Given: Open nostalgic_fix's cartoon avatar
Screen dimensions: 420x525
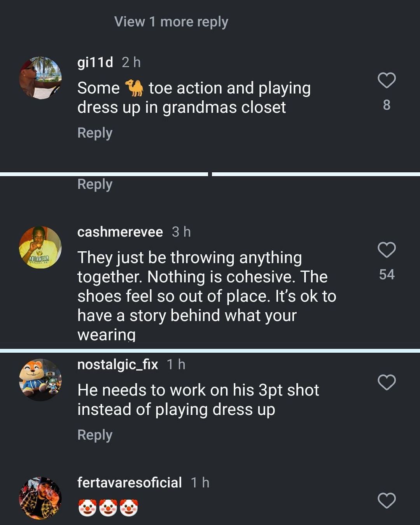Looking at the screenshot, I should (40, 380).
